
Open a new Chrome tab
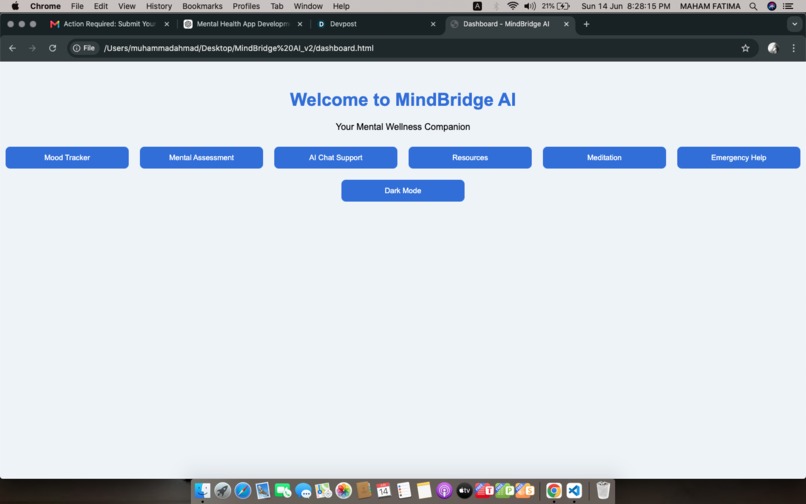pos(586,24)
